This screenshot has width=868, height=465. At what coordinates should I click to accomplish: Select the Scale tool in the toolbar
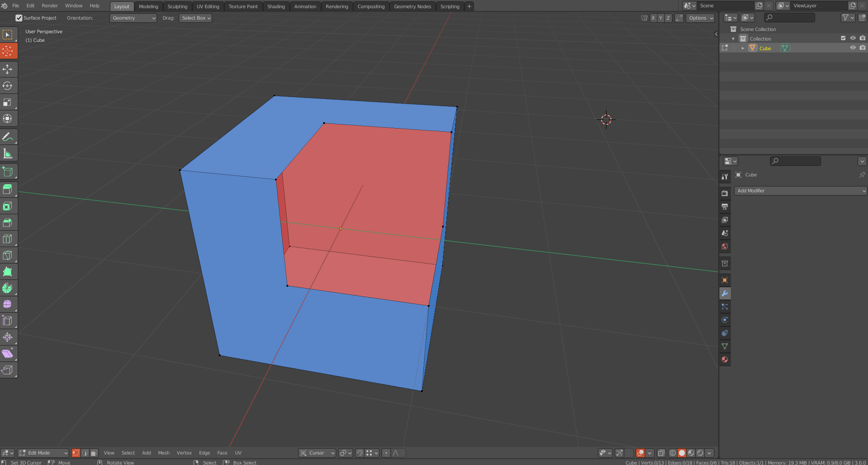click(8, 102)
